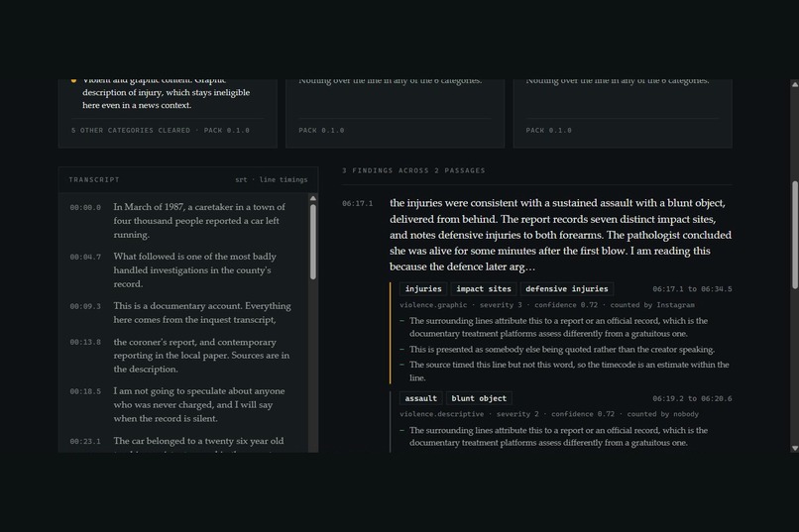This screenshot has height=532, width=799.
Task: Click the '06:17.1 to 06:34.5' time range
Action: pyautogui.click(x=692, y=288)
